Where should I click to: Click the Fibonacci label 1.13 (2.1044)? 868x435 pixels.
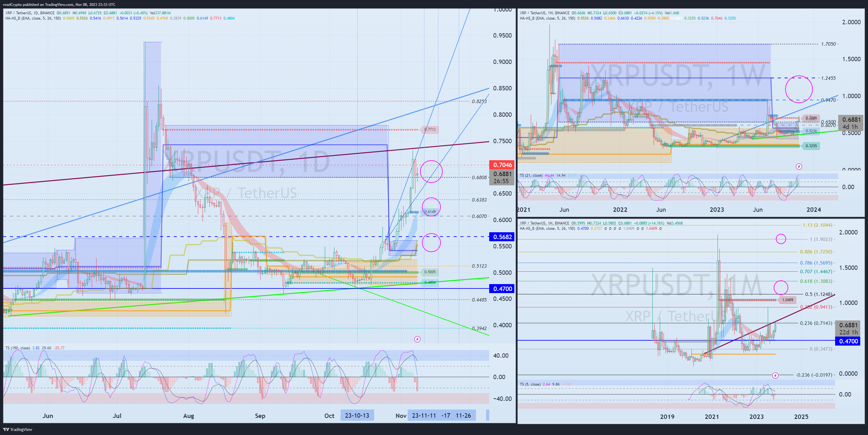817,225
